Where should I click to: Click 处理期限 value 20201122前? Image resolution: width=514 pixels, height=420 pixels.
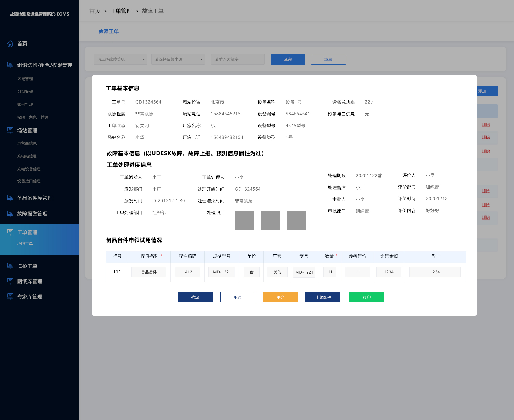369,176
